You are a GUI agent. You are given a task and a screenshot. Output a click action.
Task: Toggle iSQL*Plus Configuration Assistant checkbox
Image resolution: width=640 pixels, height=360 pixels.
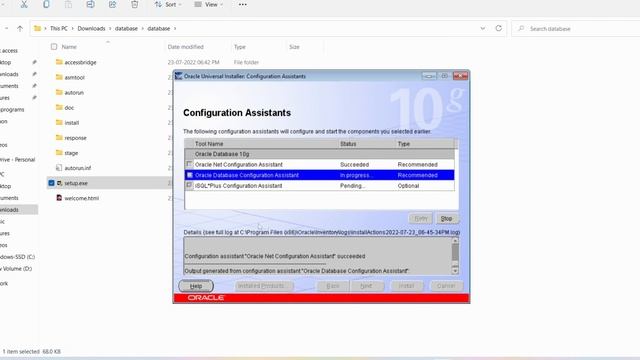tap(189, 185)
